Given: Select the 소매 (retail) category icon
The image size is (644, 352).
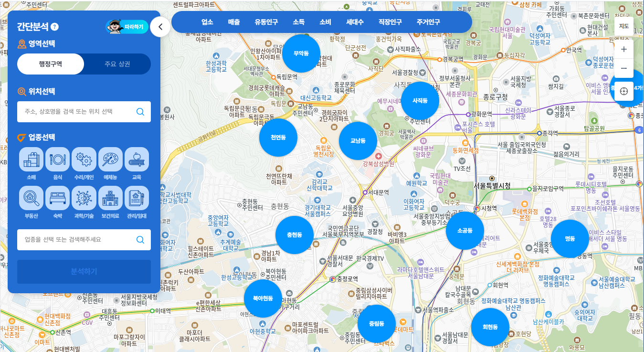Looking at the screenshot, I should (32, 160).
